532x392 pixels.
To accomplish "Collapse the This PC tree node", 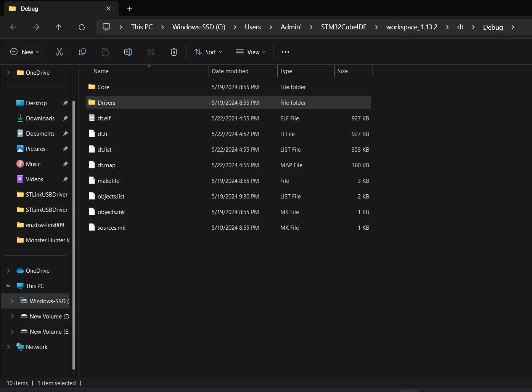I will point(8,286).
